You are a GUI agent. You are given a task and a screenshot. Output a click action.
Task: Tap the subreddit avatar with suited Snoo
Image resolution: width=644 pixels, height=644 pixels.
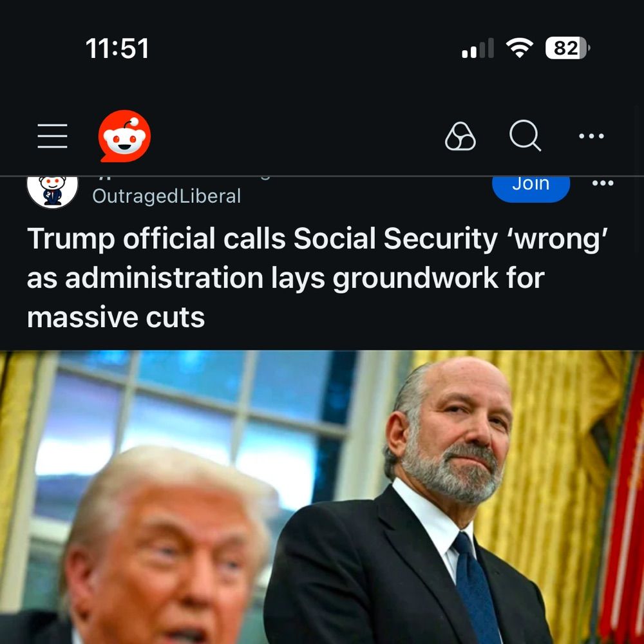(52, 191)
